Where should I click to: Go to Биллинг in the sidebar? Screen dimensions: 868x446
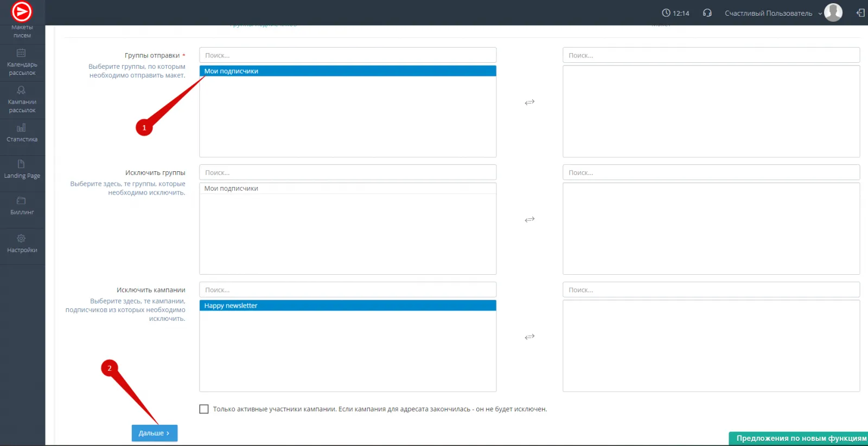point(22,205)
